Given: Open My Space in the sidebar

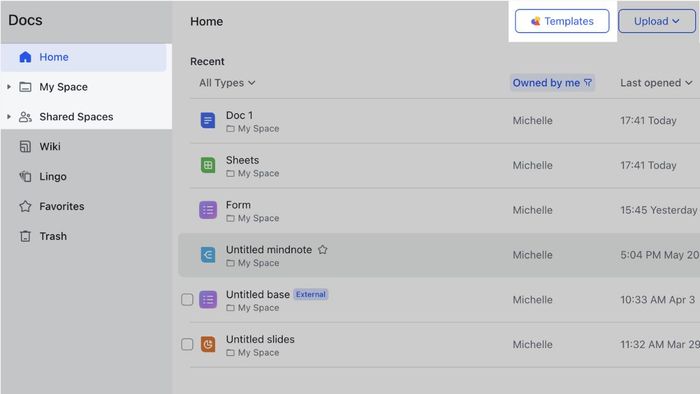Looking at the screenshot, I should point(63,87).
